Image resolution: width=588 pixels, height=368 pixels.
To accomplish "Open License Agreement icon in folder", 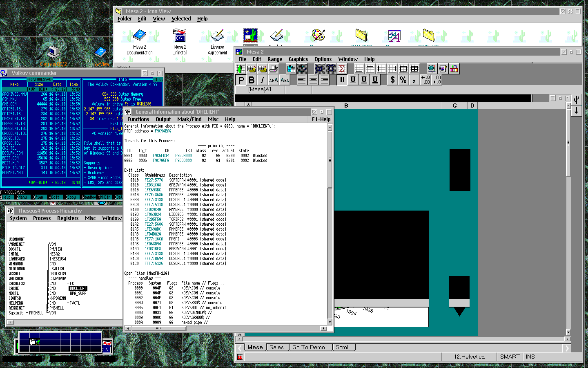I will pyautogui.click(x=217, y=36).
